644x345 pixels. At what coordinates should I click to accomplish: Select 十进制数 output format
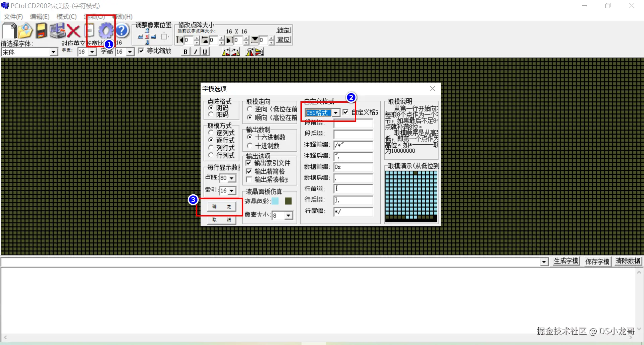point(250,146)
